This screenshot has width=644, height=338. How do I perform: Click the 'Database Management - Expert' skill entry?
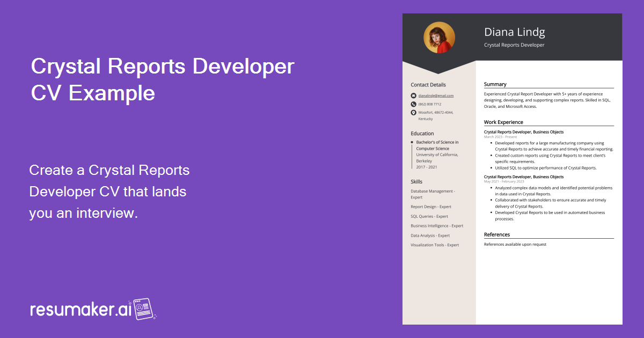(433, 194)
